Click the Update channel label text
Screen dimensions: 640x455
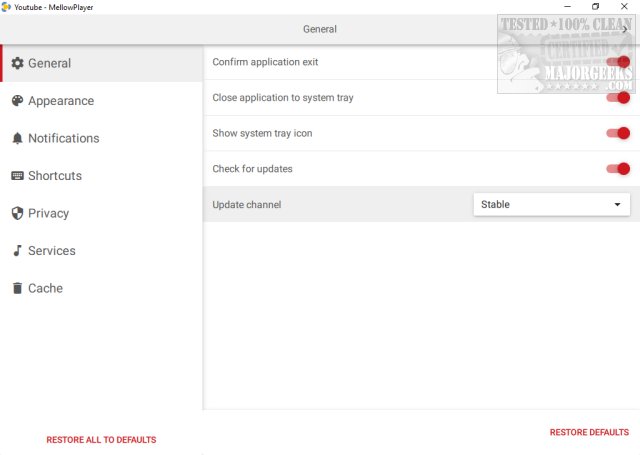247,204
